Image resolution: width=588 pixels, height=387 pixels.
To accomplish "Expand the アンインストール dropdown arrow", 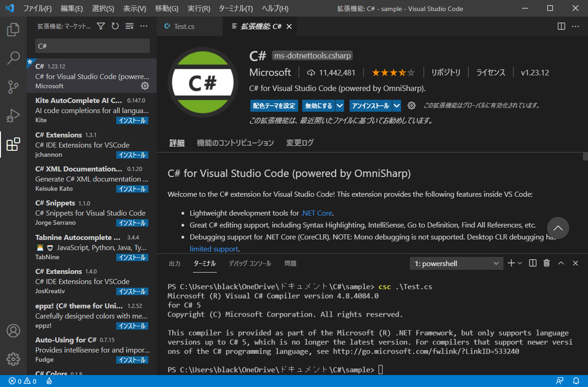I will [396, 105].
